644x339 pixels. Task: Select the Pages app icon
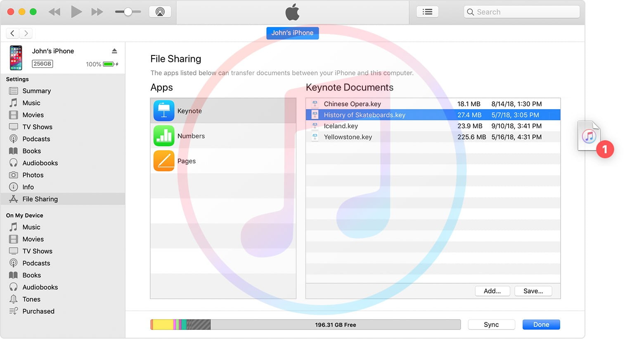point(164,161)
